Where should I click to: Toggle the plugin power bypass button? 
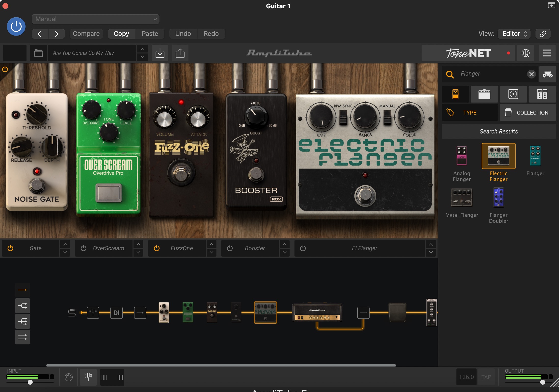coord(16,26)
